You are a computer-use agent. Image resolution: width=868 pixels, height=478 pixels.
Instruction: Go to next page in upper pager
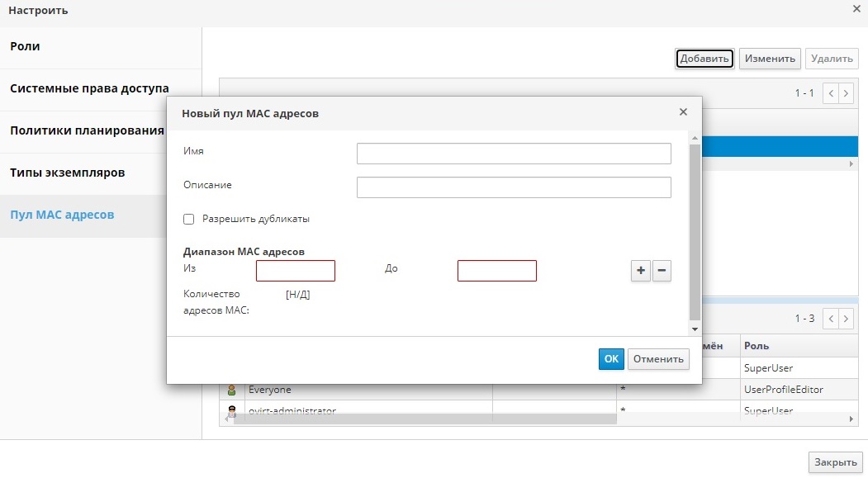pyautogui.click(x=846, y=92)
